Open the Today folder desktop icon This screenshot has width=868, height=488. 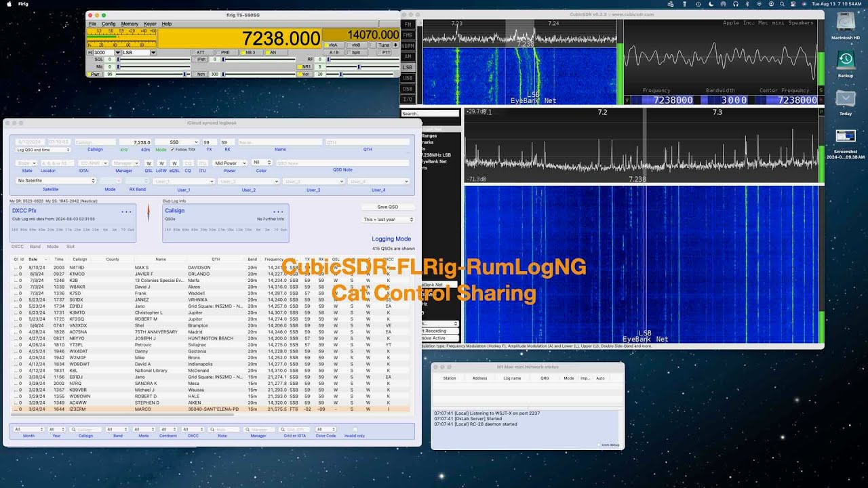click(x=846, y=102)
